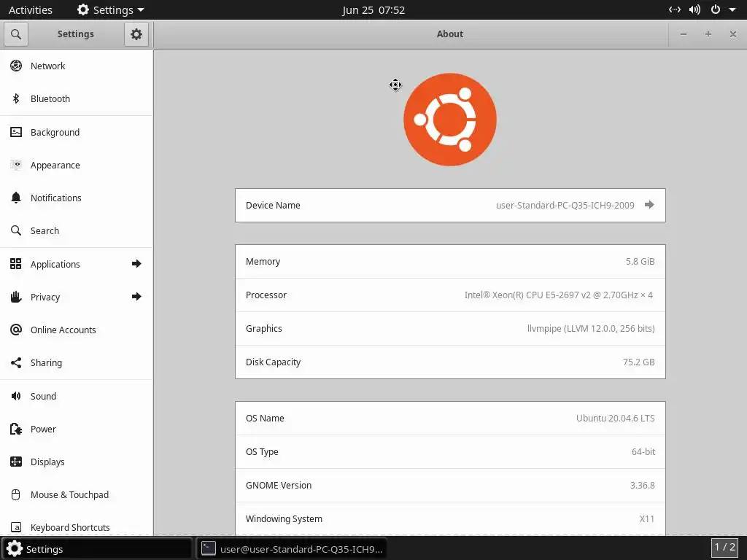Image resolution: width=747 pixels, height=560 pixels.
Task: Click the top bar volume speaker icon
Action: [694, 9]
